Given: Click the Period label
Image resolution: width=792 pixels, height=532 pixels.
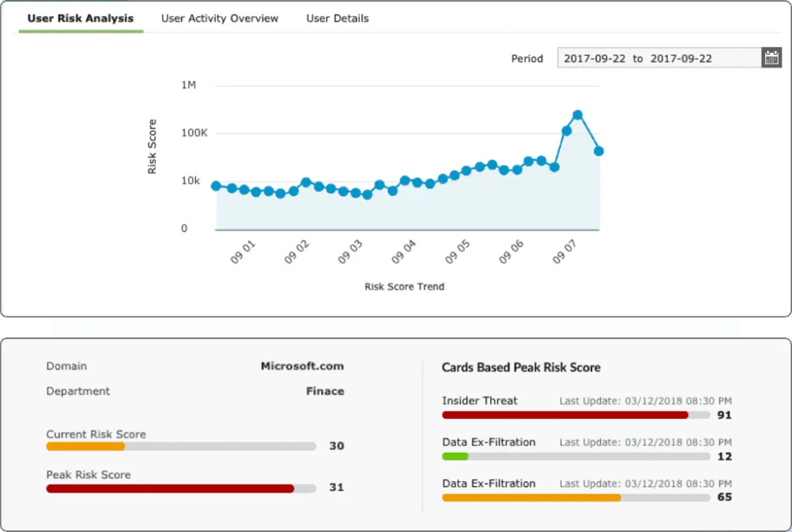Looking at the screenshot, I should [527, 58].
